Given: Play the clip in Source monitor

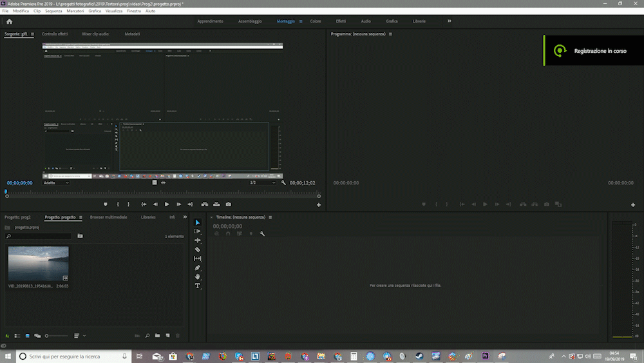Looking at the screenshot, I should 167,204.
